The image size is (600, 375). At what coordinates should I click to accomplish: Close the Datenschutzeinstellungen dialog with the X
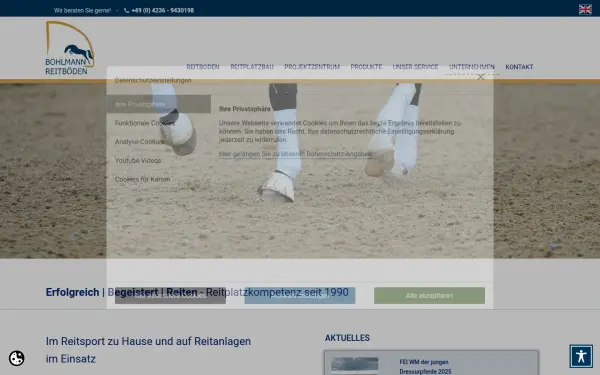(x=481, y=77)
